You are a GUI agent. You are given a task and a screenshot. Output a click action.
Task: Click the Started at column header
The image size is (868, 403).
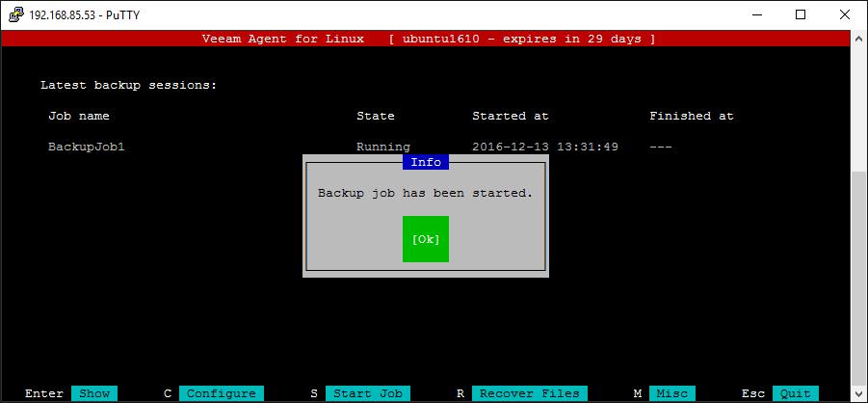(x=511, y=116)
